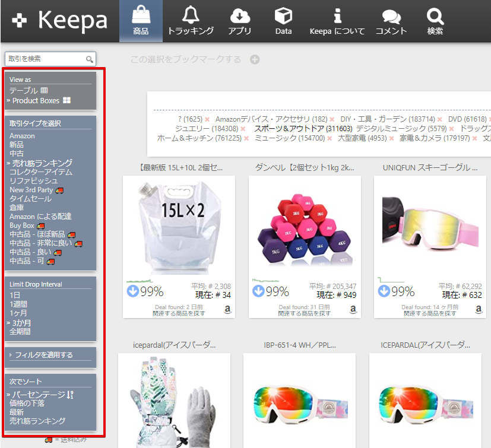Viewport: 491px width, 448px height.
Task: Open Keepa について info icon
Action: [337, 21]
